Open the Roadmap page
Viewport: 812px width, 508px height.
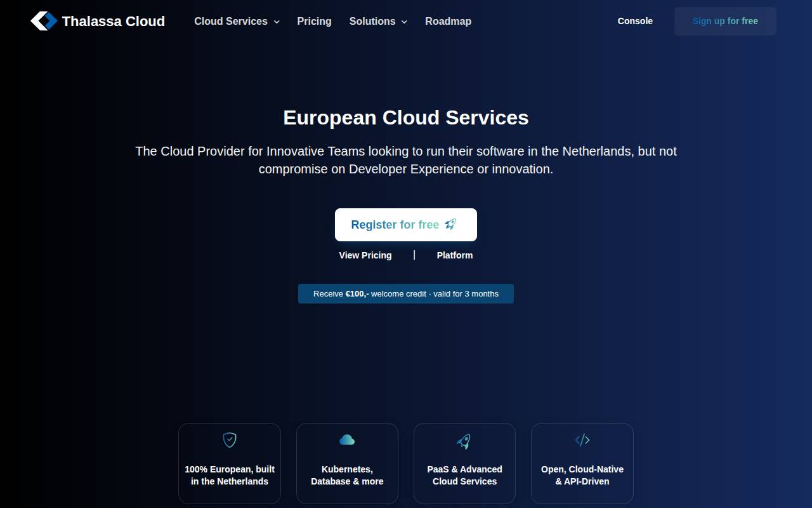448,21
